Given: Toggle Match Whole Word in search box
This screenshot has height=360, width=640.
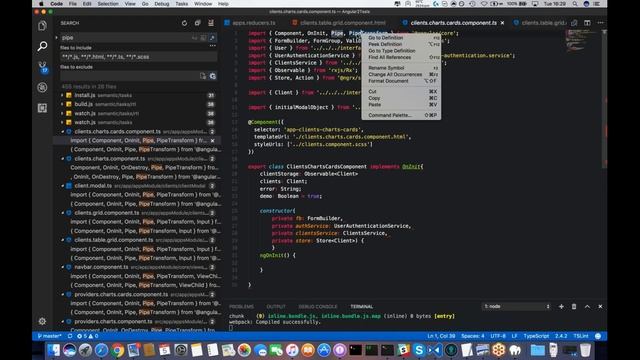Looking at the screenshot, I should coord(203,38).
